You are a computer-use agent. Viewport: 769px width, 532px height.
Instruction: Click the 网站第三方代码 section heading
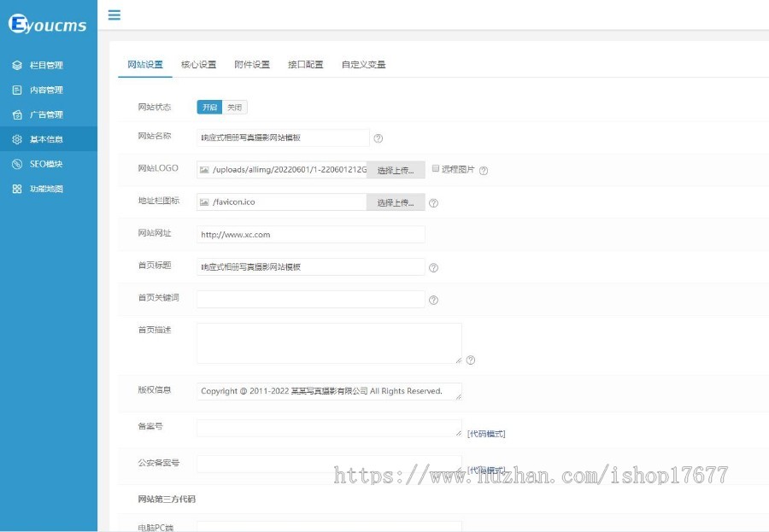(167, 499)
